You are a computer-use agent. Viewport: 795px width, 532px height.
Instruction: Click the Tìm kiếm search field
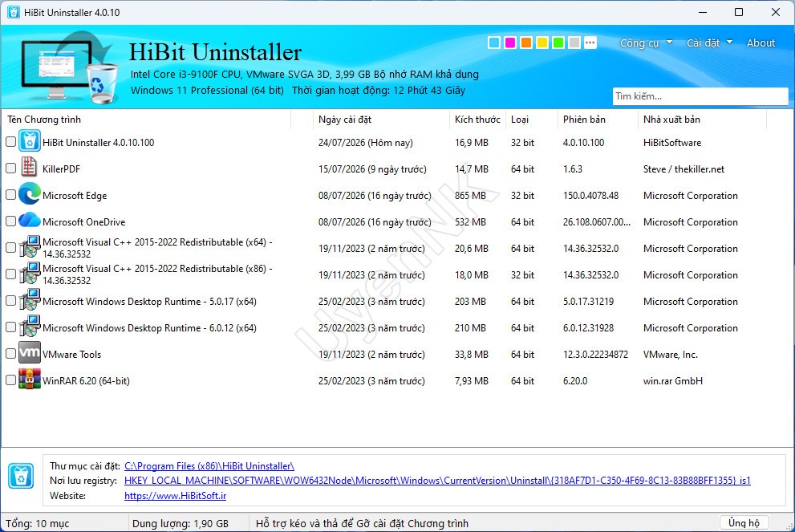[700, 95]
